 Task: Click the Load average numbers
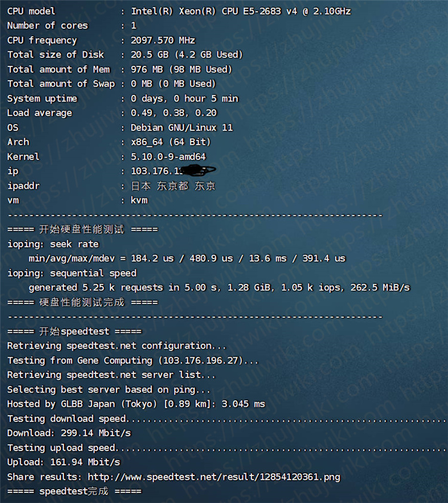(173, 113)
